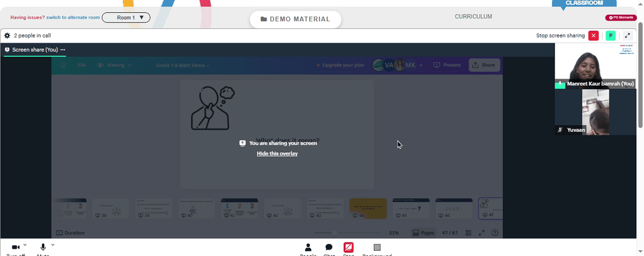Turn off the camera
Image resolution: width=644 pixels, height=256 pixels.
pyautogui.click(x=15, y=248)
